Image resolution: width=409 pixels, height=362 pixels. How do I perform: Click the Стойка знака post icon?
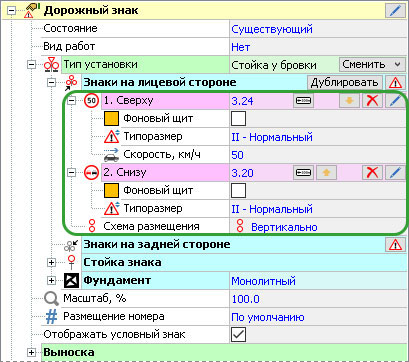72,262
